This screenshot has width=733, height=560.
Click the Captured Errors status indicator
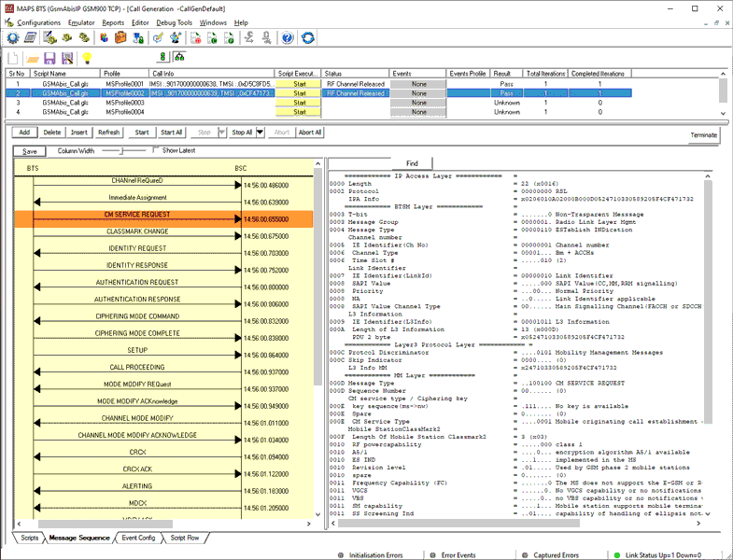(x=525, y=555)
